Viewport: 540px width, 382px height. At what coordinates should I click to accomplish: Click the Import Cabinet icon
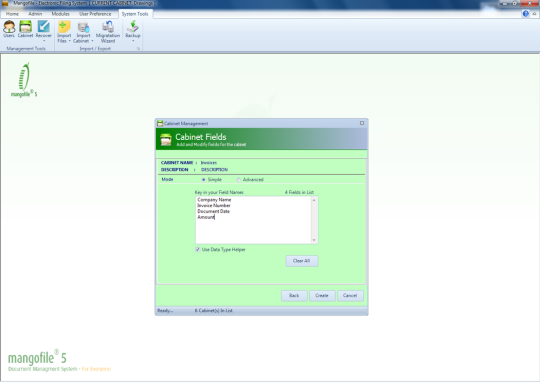[x=83, y=27]
